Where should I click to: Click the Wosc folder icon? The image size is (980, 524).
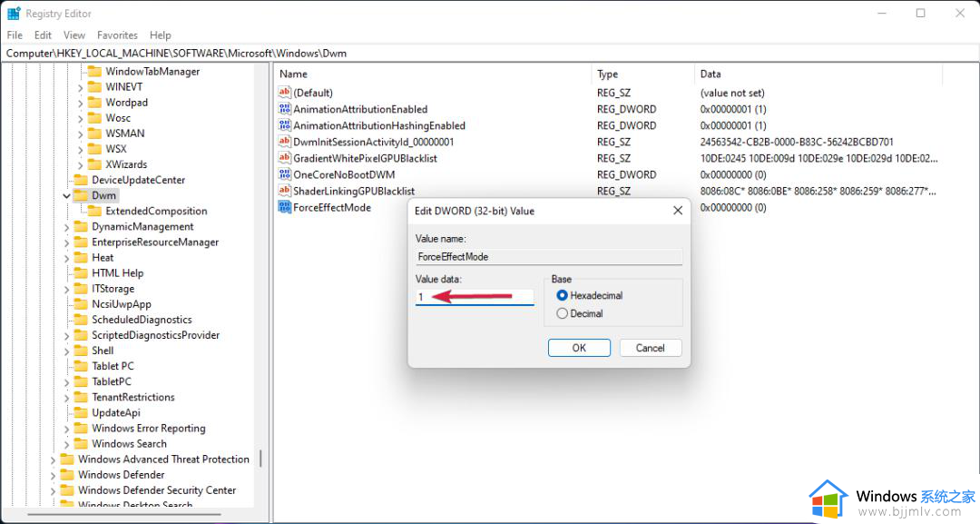pyautogui.click(x=94, y=117)
